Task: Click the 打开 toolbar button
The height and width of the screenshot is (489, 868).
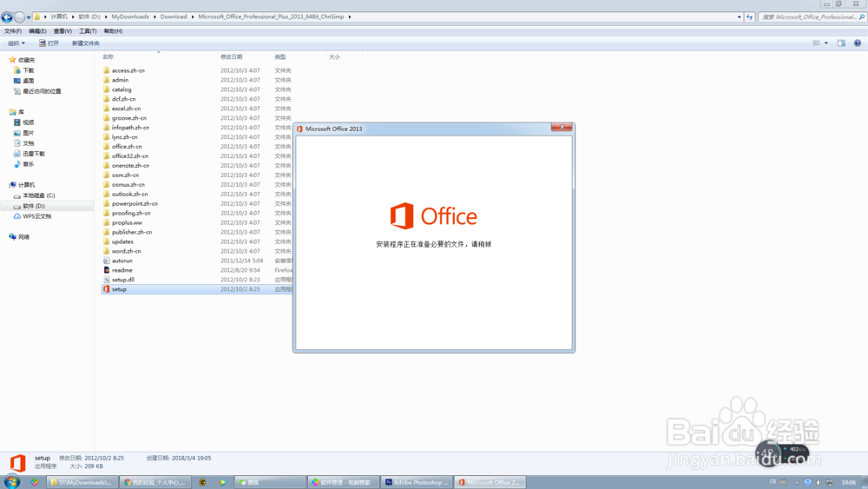Action: (x=49, y=43)
